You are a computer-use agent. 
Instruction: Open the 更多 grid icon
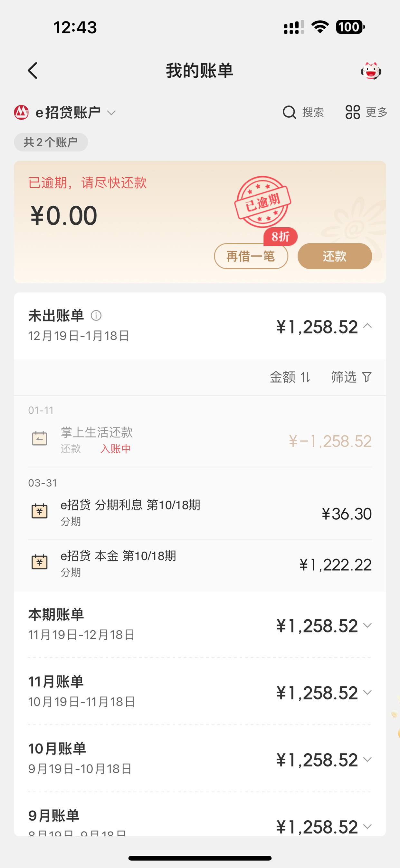[x=353, y=112]
